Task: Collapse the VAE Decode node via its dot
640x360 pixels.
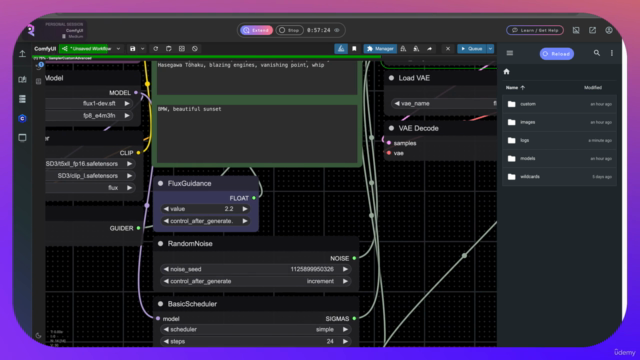Action: (x=391, y=128)
